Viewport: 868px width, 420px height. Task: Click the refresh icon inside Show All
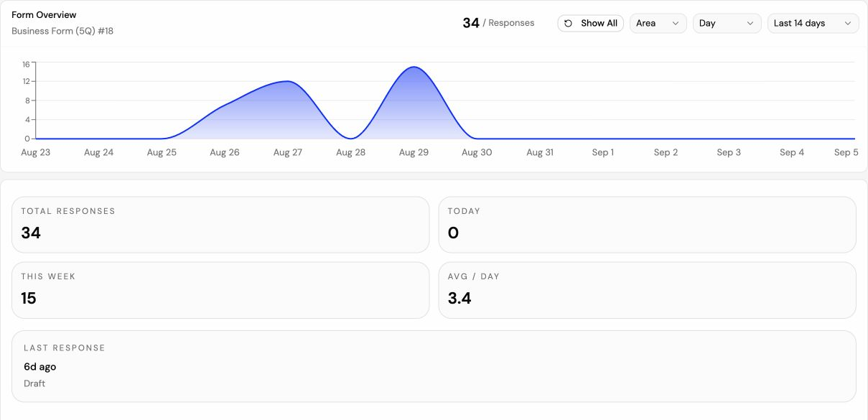569,23
